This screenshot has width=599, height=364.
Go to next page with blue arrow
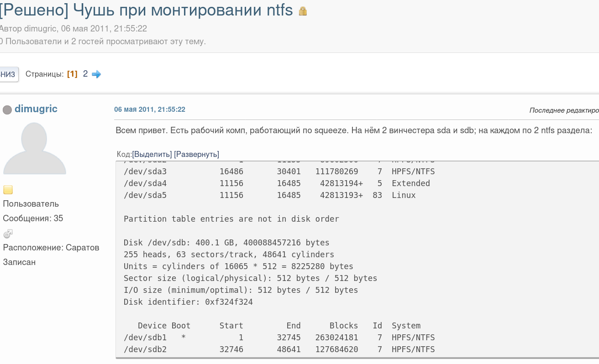pyautogui.click(x=96, y=74)
